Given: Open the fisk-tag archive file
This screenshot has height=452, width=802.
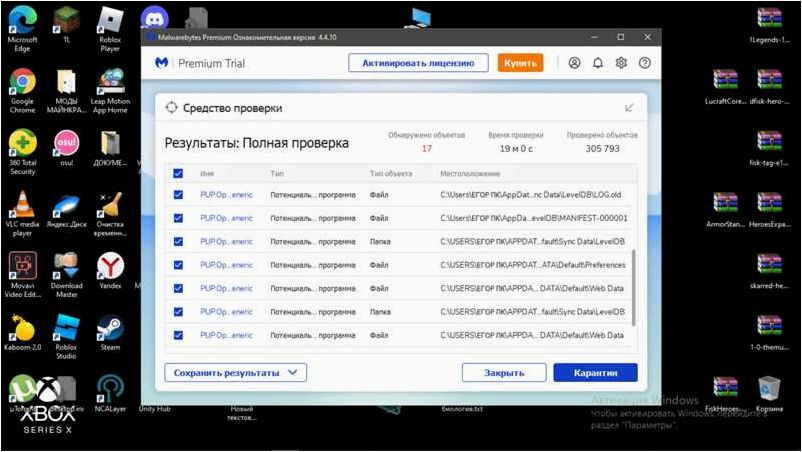Looking at the screenshot, I should (x=769, y=148).
